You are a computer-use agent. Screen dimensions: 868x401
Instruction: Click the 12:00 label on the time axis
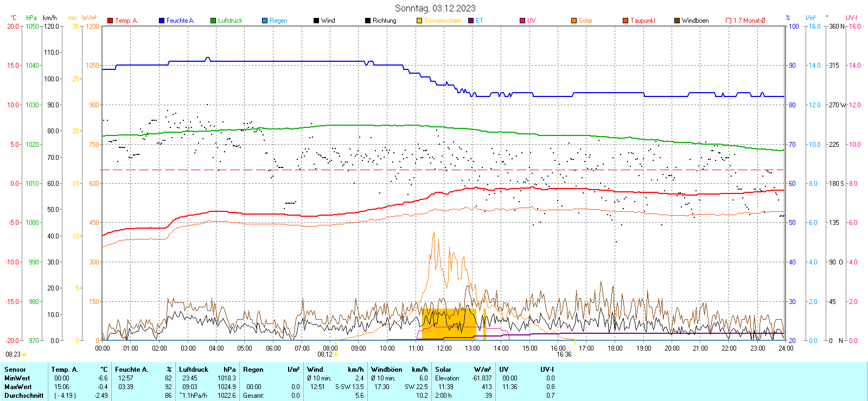444,348
